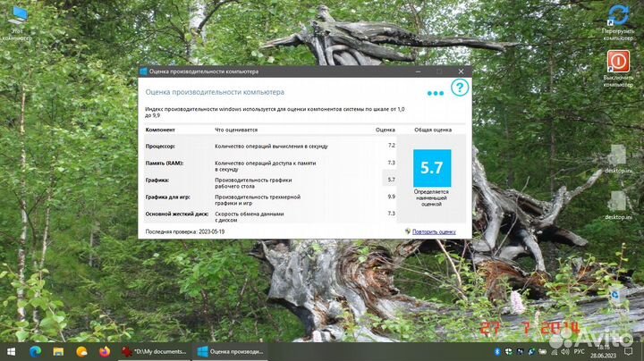Screen dimensions: 644x361
Task: Click the blue 5.7 overall score tile
Action: [432, 168]
